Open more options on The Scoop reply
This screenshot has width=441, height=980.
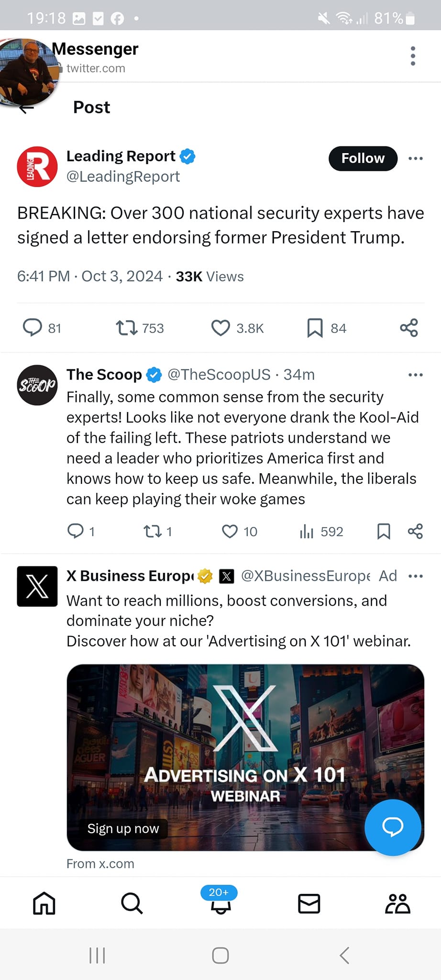(x=416, y=375)
